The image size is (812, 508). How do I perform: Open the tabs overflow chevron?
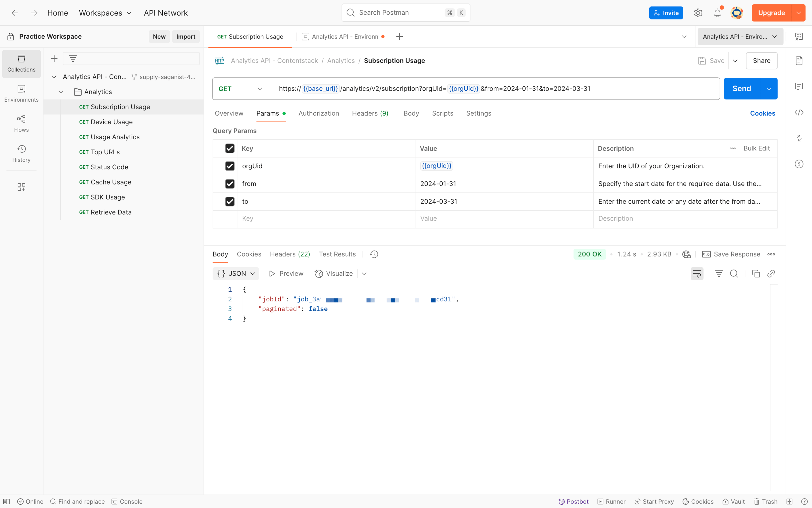pos(684,37)
